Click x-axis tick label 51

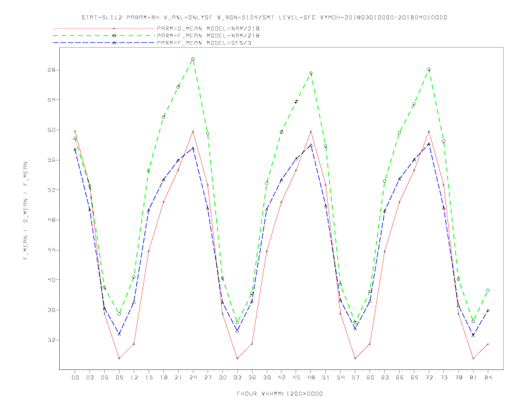pyautogui.click(x=326, y=377)
